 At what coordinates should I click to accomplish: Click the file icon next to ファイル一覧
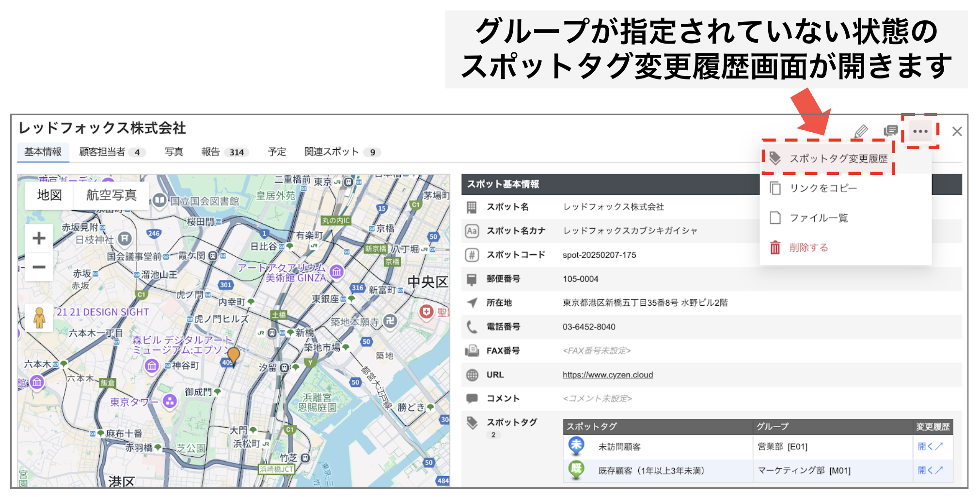coord(775,217)
